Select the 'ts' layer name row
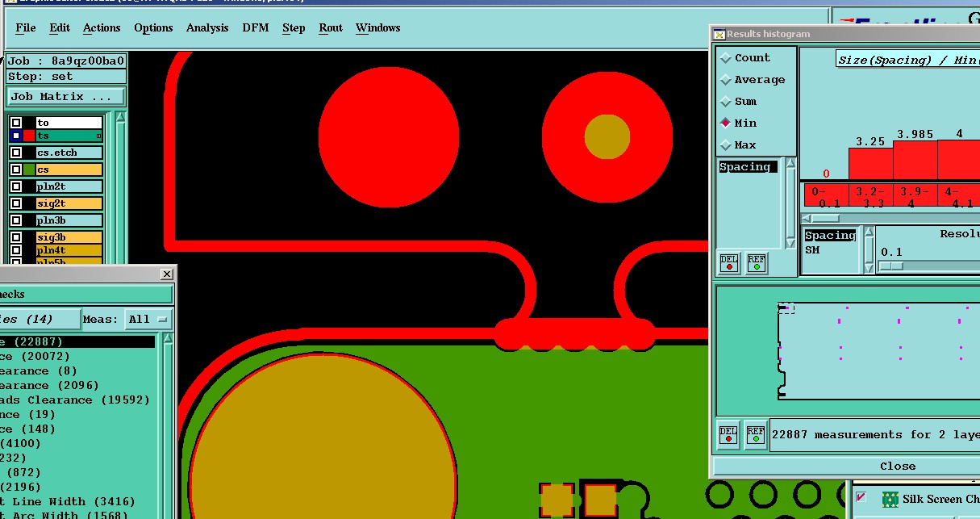Viewport: 980px width, 519px height. 69,136
